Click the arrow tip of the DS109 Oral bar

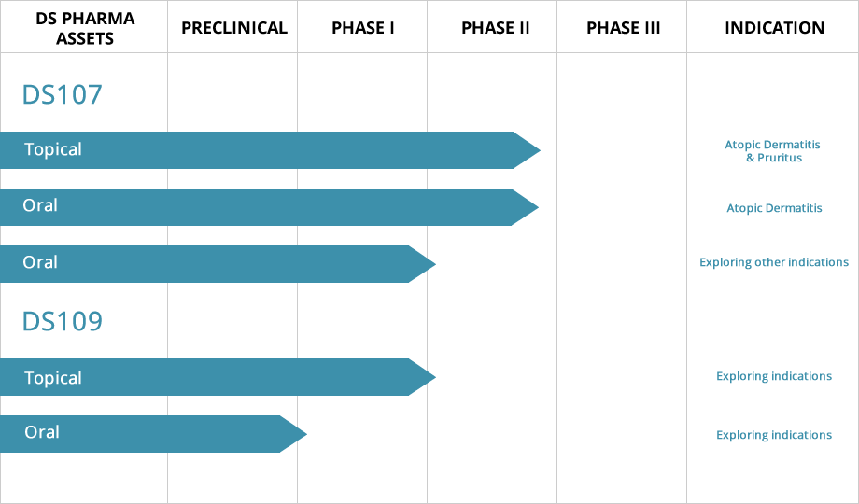295,434
